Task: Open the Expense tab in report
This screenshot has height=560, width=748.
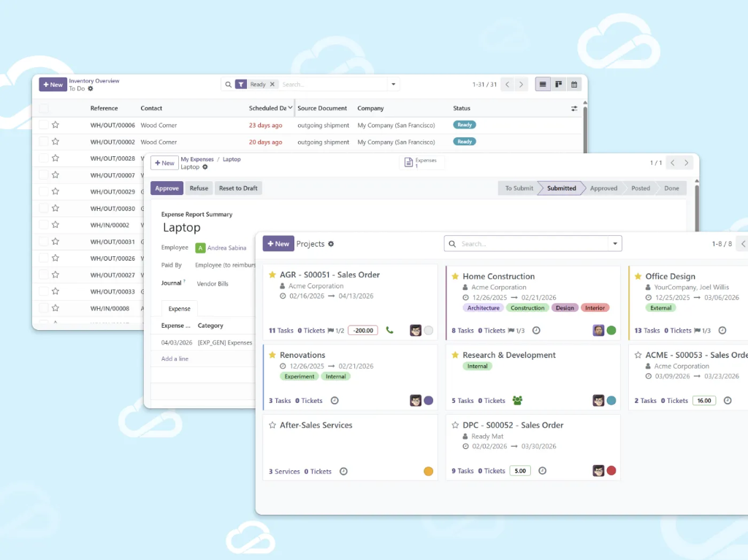Action: [180, 309]
